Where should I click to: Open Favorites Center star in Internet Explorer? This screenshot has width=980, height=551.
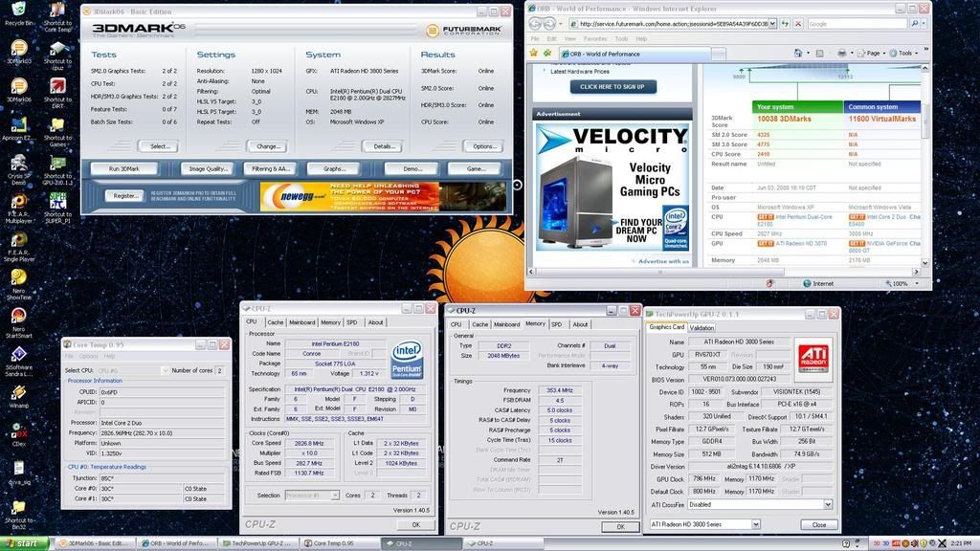tap(534, 54)
